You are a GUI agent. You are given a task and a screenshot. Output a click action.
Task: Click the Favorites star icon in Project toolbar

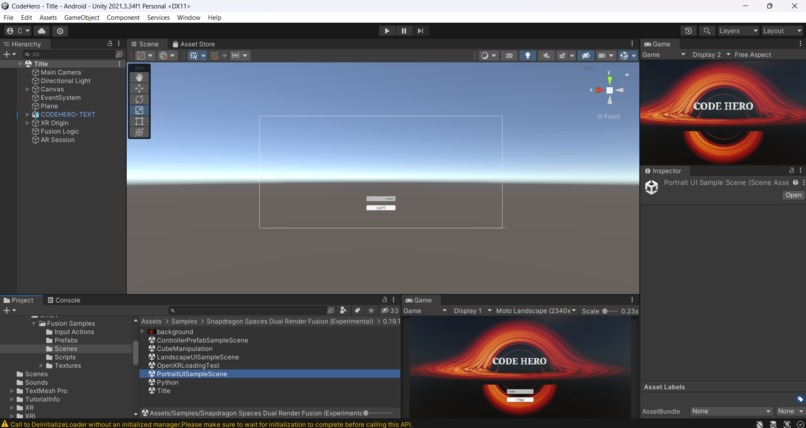371,310
